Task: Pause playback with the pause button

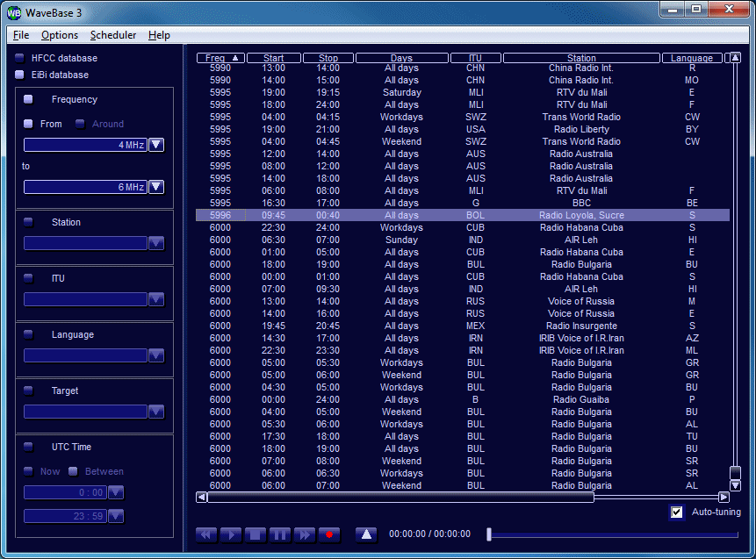Action: 280,534
